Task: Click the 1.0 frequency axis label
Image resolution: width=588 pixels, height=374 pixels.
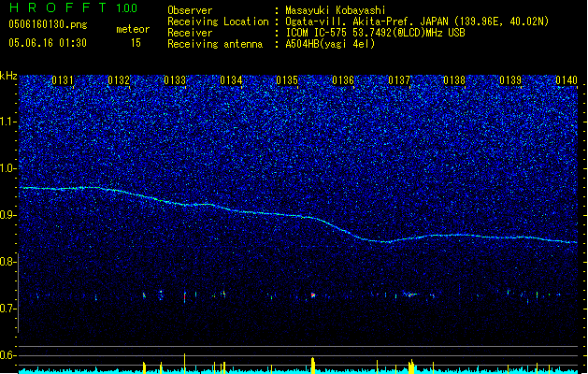Action: pyautogui.click(x=8, y=168)
